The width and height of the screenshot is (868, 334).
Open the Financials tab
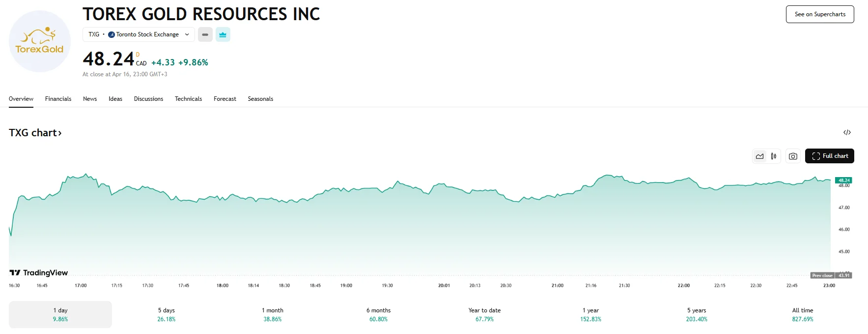[x=58, y=99]
